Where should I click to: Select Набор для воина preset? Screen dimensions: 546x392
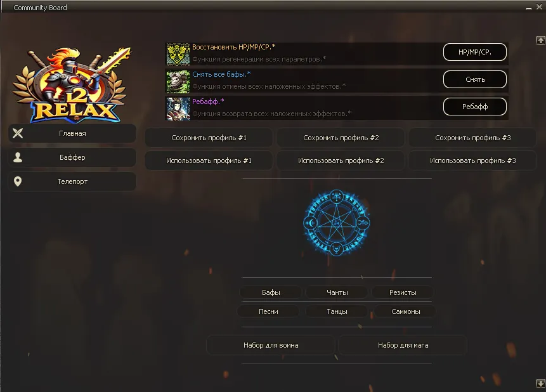271,345
